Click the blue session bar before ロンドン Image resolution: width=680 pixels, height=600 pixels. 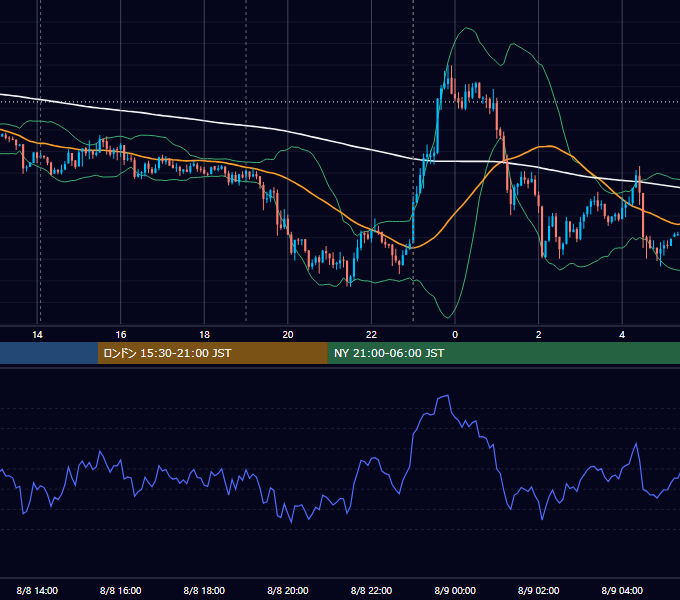click(x=49, y=353)
